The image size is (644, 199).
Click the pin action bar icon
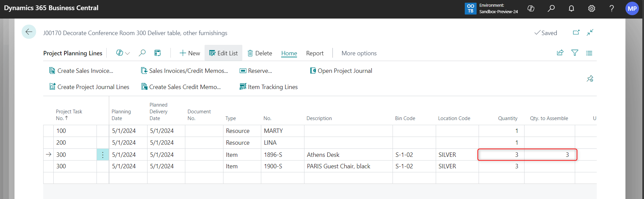click(590, 79)
